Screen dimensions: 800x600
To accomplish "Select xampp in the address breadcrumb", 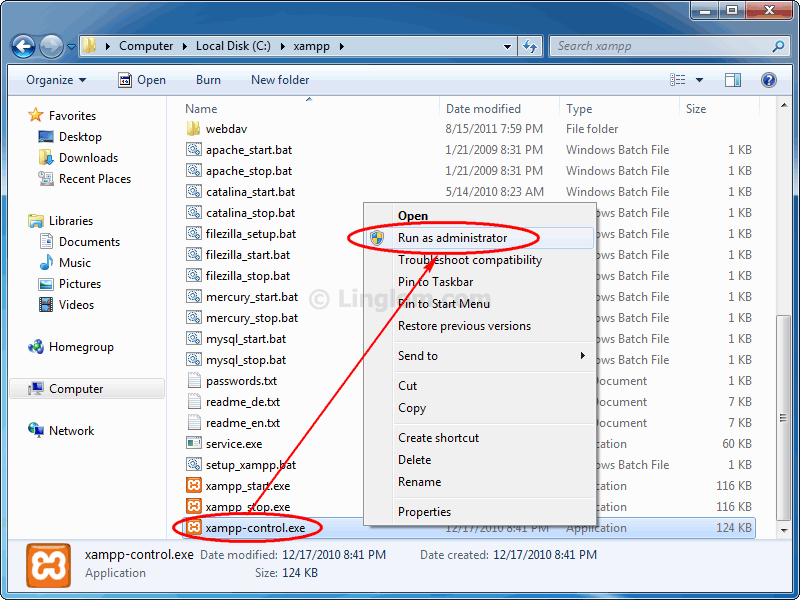I will click(311, 46).
